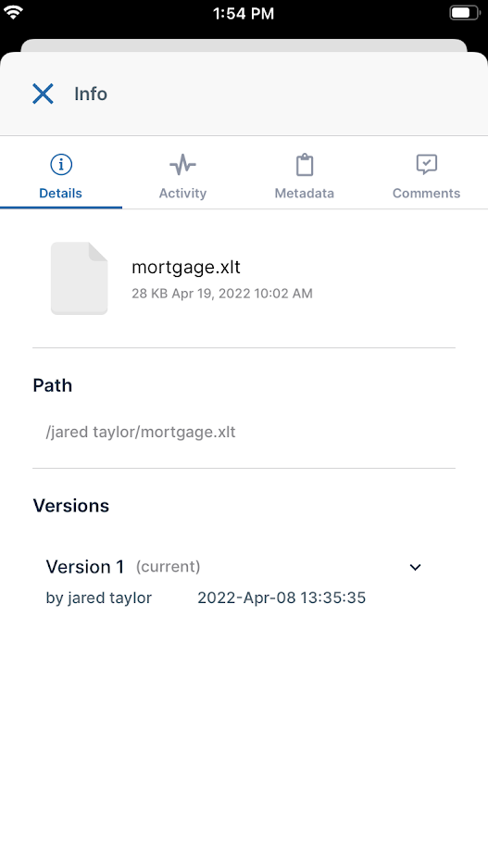This screenshot has height=868, width=488.
Task: Click the mortgage.xlt file name
Action: tap(186, 268)
